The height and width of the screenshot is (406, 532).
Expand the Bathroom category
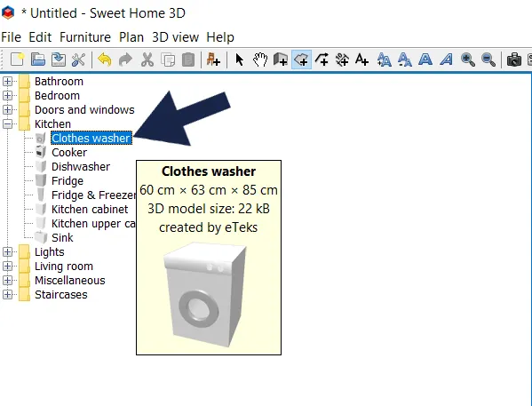click(x=7, y=82)
